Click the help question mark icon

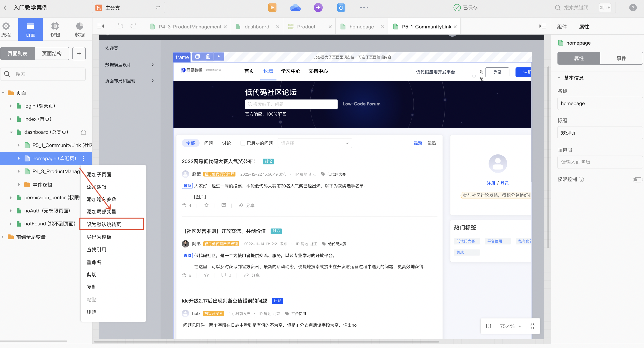pyautogui.click(x=633, y=8)
